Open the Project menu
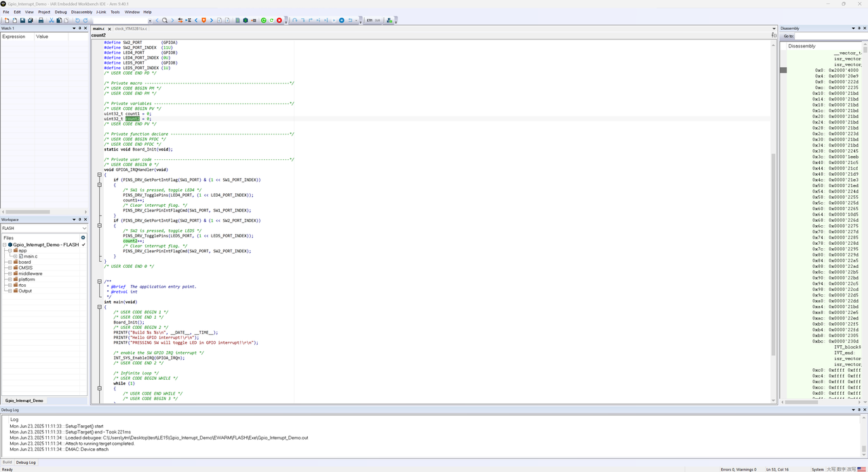The width and height of the screenshot is (868, 472). click(44, 12)
